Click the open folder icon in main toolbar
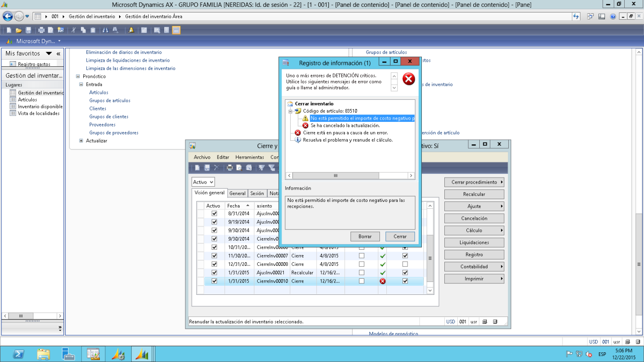644x362 pixels. [18, 30]
